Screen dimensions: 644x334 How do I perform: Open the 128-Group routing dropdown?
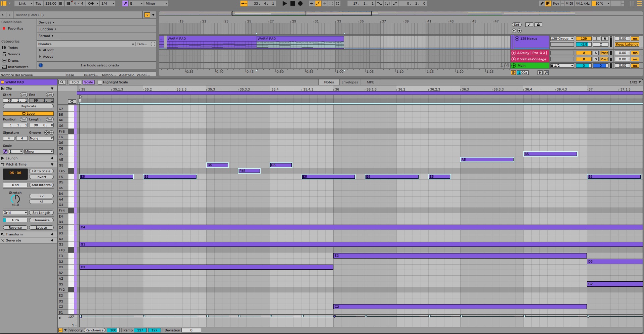click(x=562, y=39)
